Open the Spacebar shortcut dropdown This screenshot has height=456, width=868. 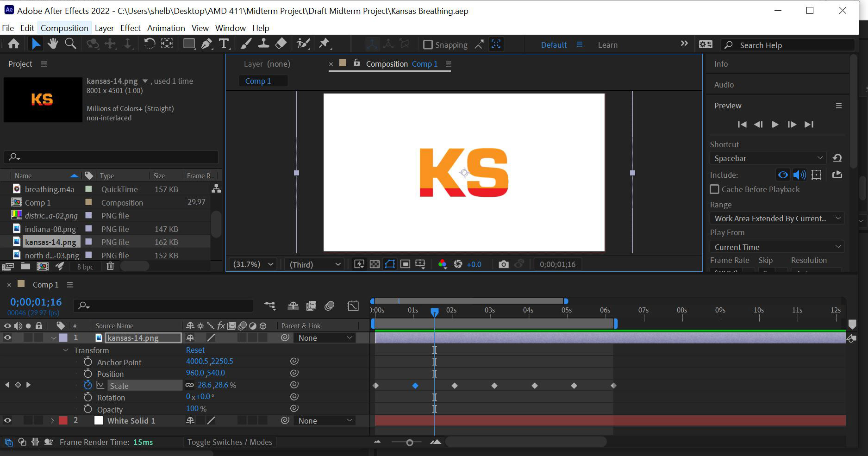click(768, 158)
